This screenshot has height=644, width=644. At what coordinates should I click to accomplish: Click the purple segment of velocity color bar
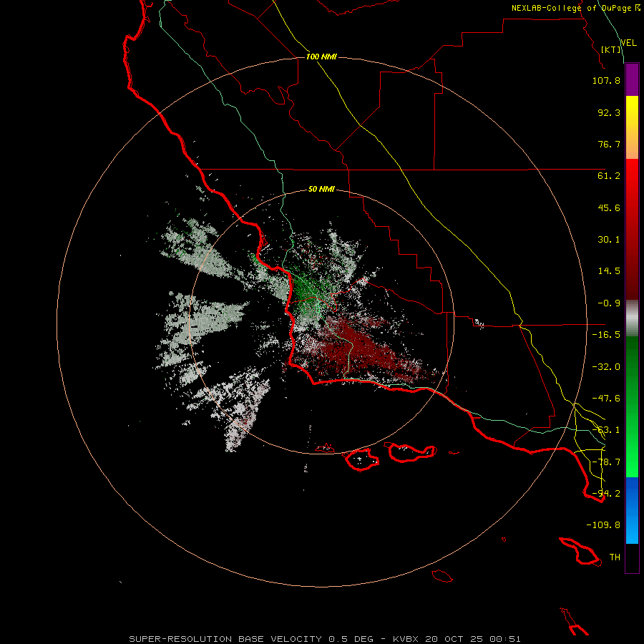point(632,79)
